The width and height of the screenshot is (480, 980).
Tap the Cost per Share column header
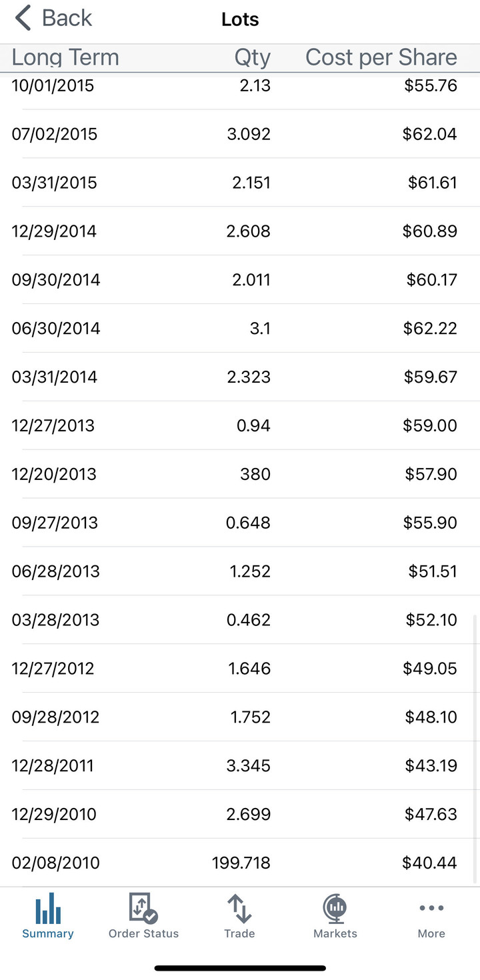point(381,57)
